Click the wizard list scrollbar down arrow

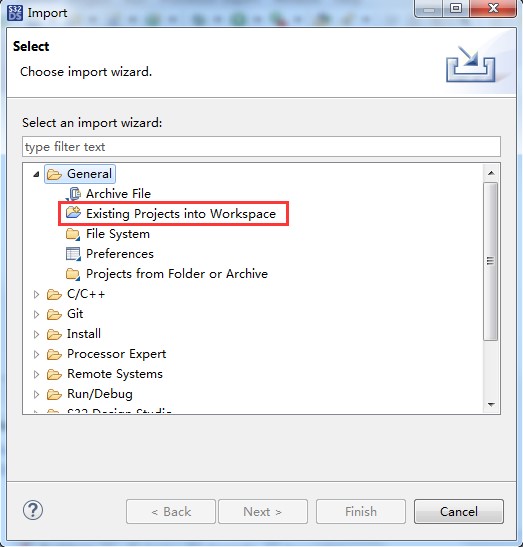pos(491,405)
